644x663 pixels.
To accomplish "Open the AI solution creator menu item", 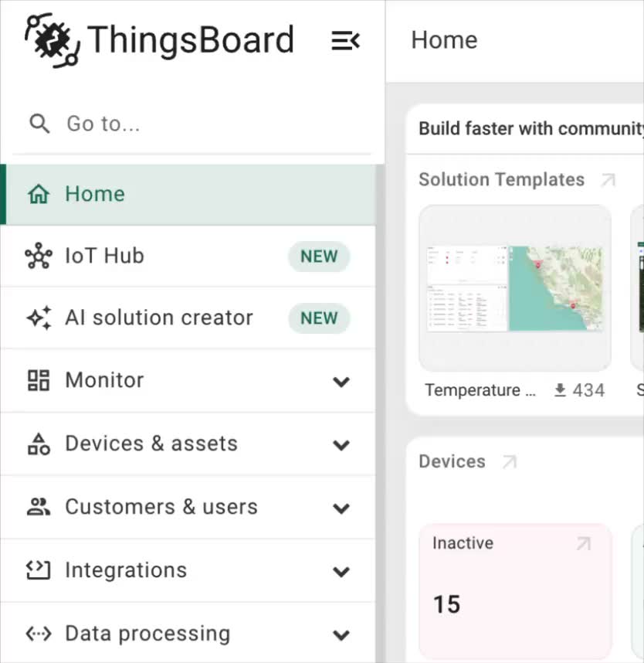I will 188,318.
